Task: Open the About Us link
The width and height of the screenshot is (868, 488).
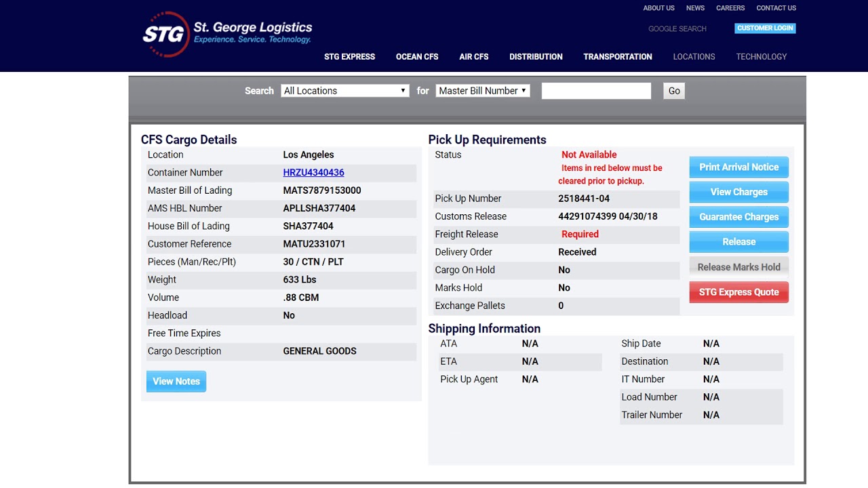Action: click(x=658, y=8)
